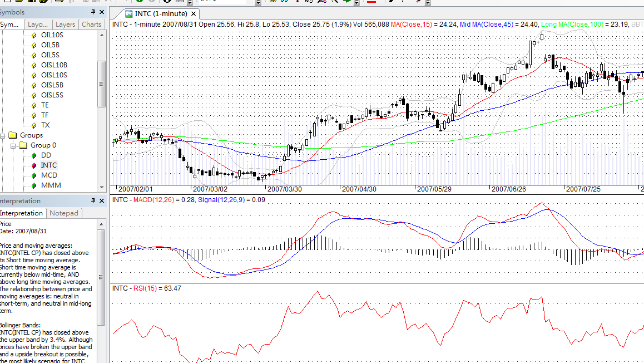
Task: Close the INTC (1-minute) chart tab
Action: 194,14
